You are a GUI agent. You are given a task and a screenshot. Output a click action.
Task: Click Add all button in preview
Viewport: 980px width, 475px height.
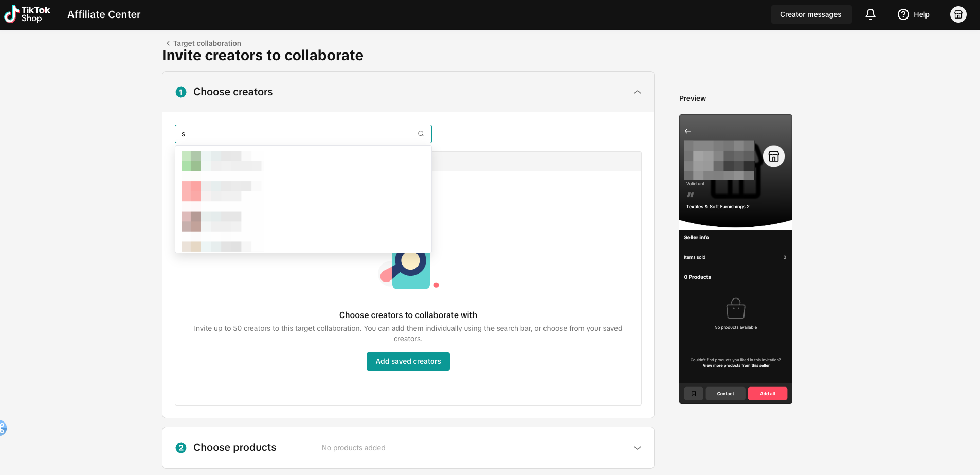pyautogui.click(x=767, y=394)
